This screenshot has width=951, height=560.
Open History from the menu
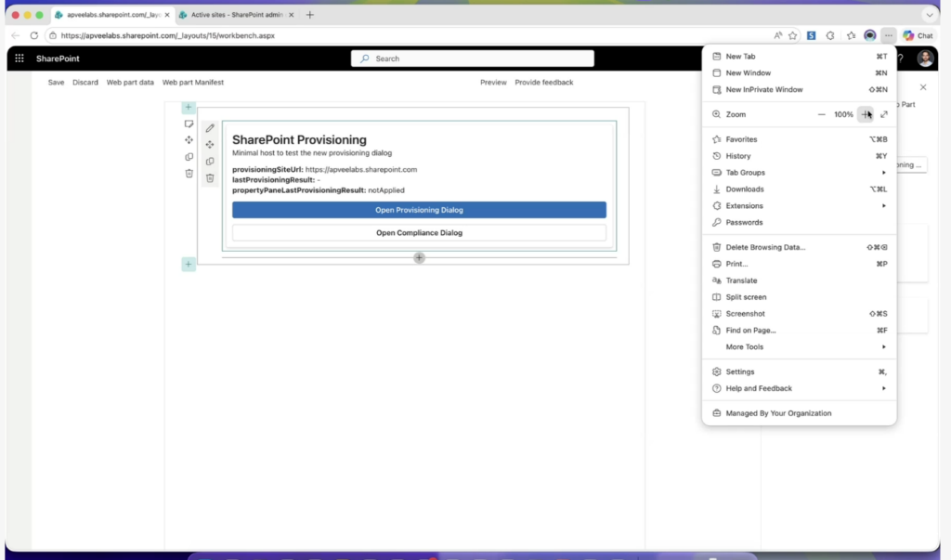[799, 156]
